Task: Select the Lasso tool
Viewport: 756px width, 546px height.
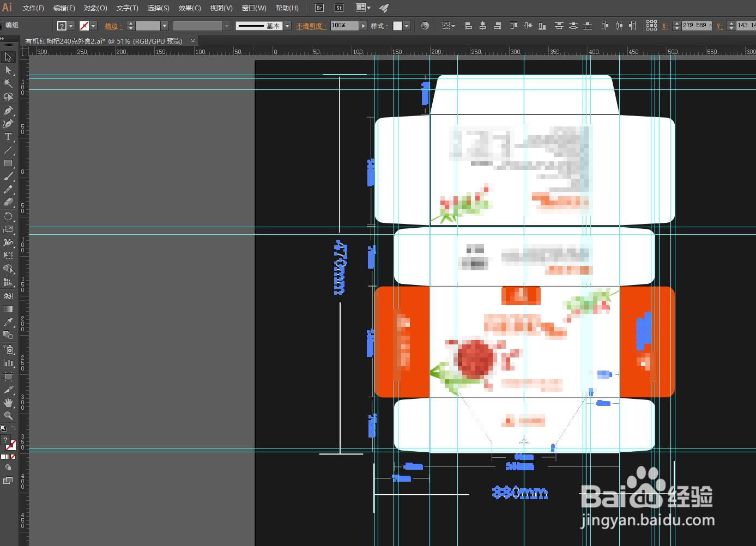Action: click(x=8, y=97)
